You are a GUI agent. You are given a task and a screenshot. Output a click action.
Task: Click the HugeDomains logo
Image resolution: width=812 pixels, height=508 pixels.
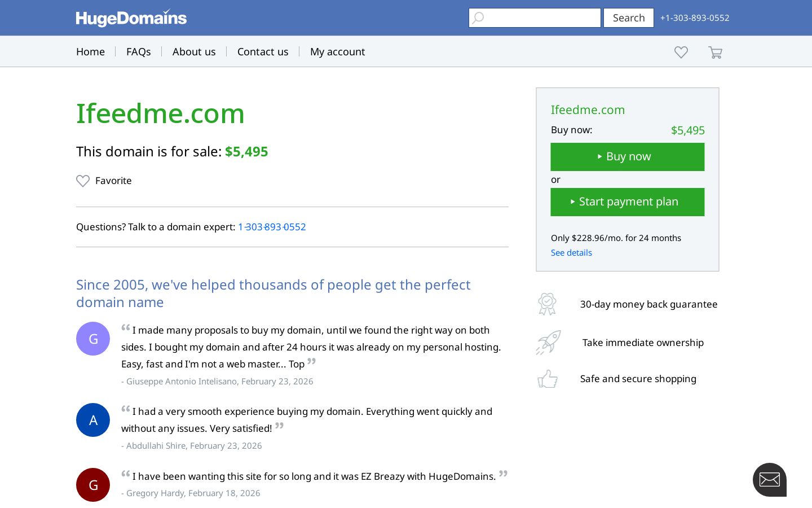pos(131,18)
